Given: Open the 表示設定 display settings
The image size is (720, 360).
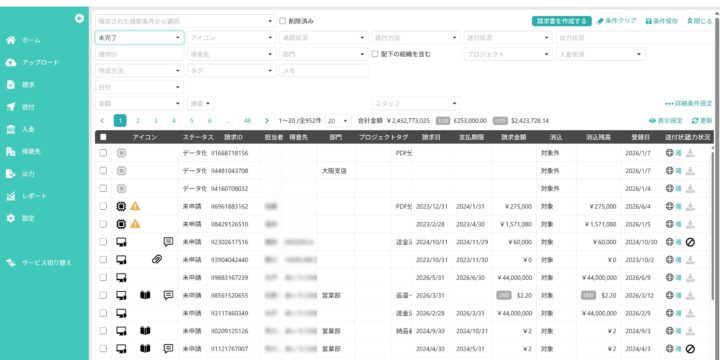Looking at the screenshot, I should [x=666, y=121].
